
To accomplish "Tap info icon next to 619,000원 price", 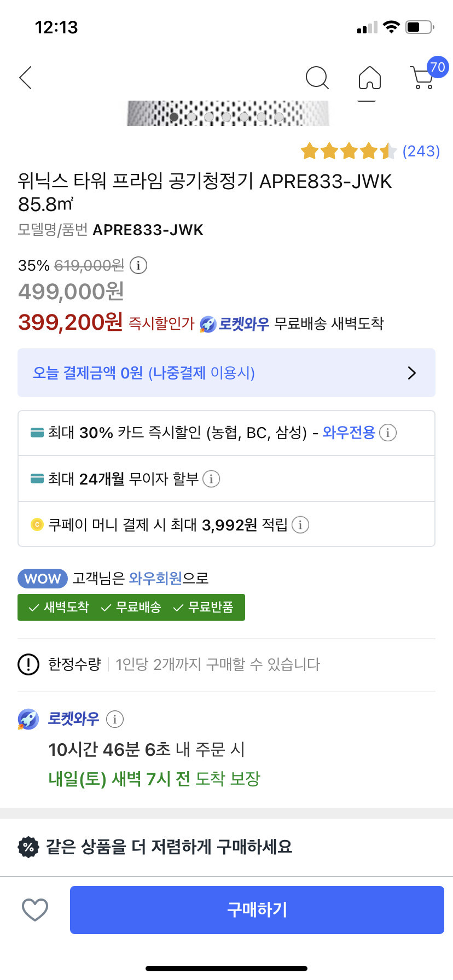I will [x=138, y=266].
